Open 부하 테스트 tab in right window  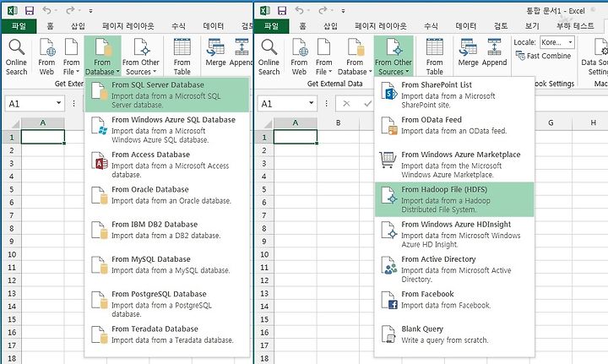[575, 26]
